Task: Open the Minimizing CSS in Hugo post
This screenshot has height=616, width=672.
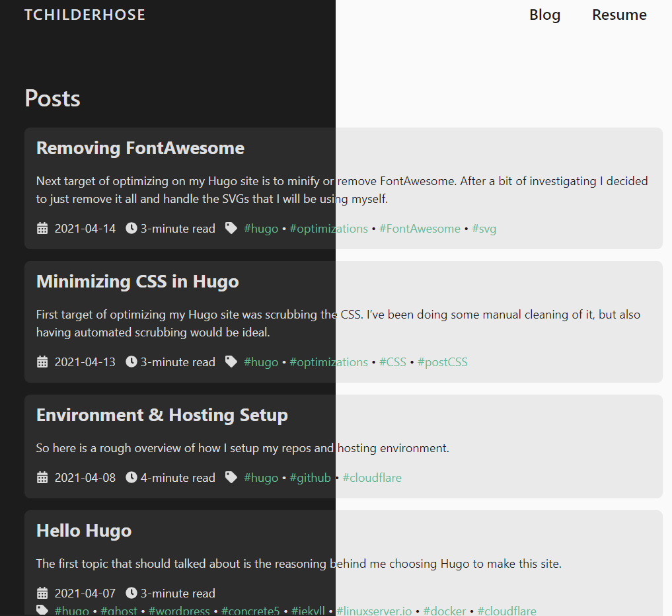Action: pyautogui.click(x=137, y=282)
